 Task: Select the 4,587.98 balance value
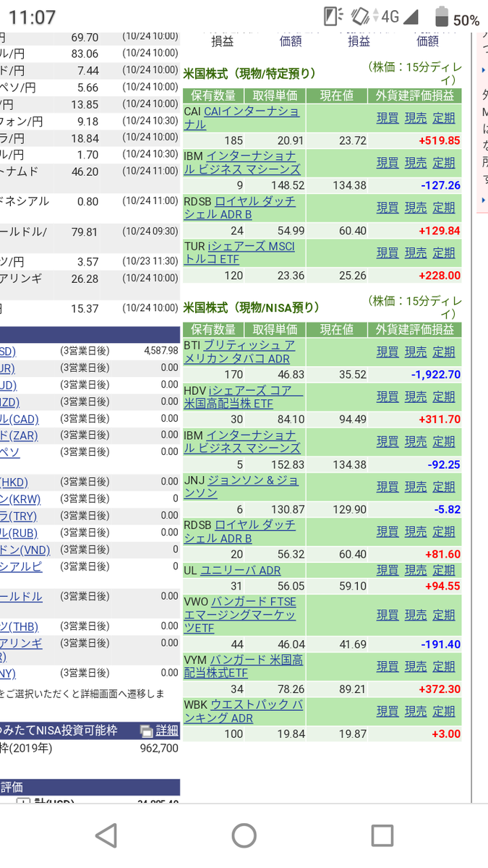[161, 351]
